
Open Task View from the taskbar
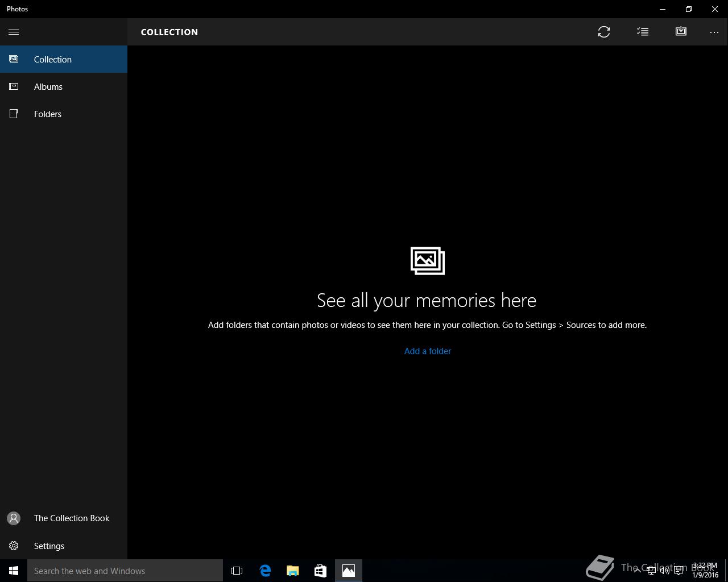click(237, 571)
